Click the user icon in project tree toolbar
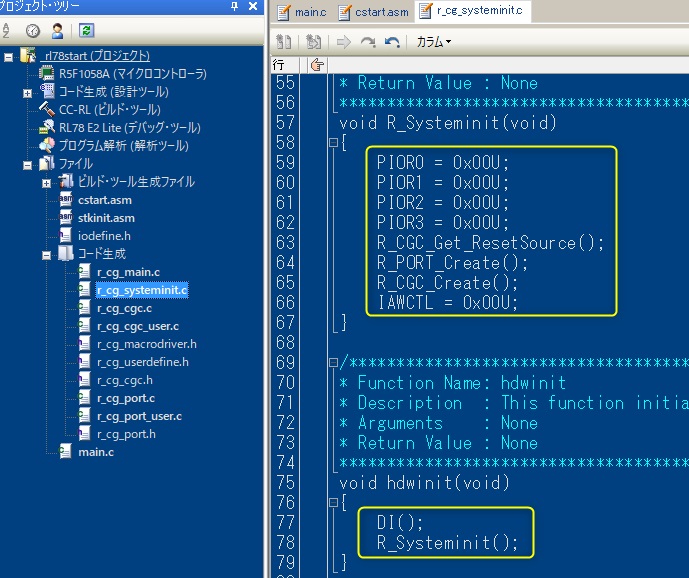The image size is (689, 578). (59, 32)
